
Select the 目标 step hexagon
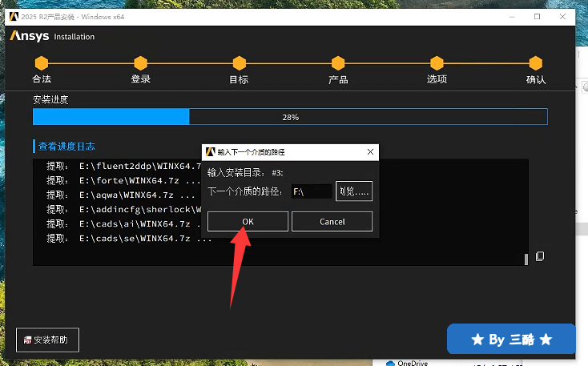(240, 63)
